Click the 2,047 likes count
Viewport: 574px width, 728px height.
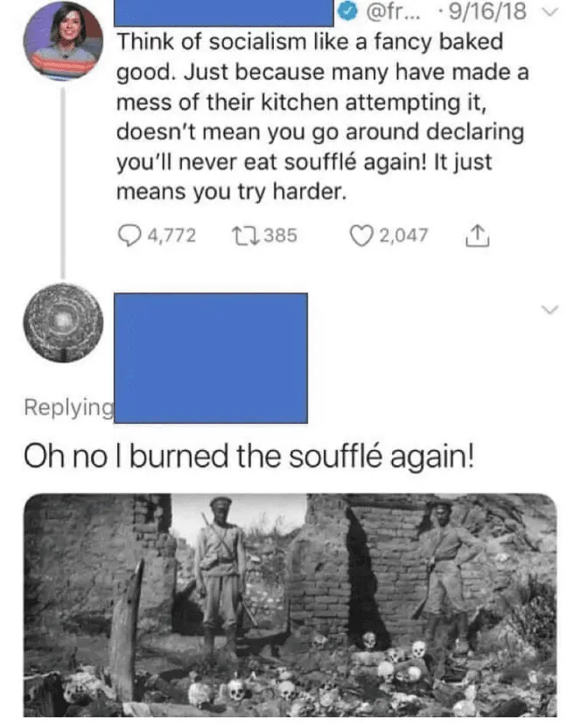(403, 235)
